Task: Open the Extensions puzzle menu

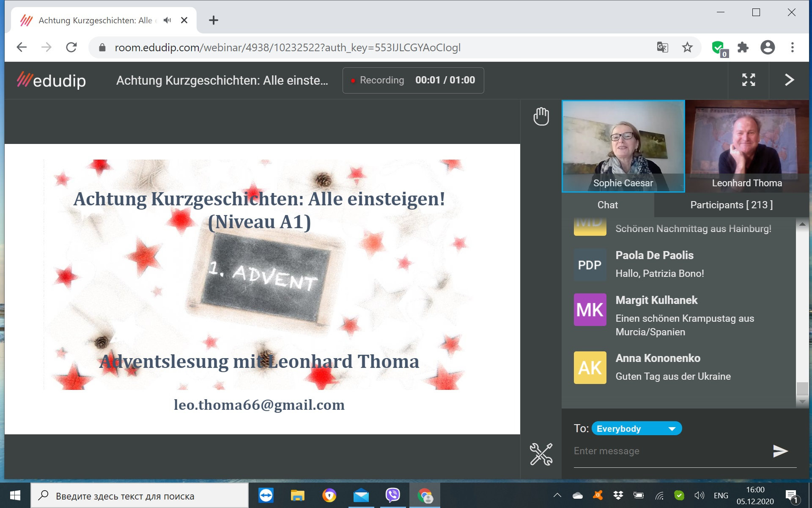Action: click(743, 47)
